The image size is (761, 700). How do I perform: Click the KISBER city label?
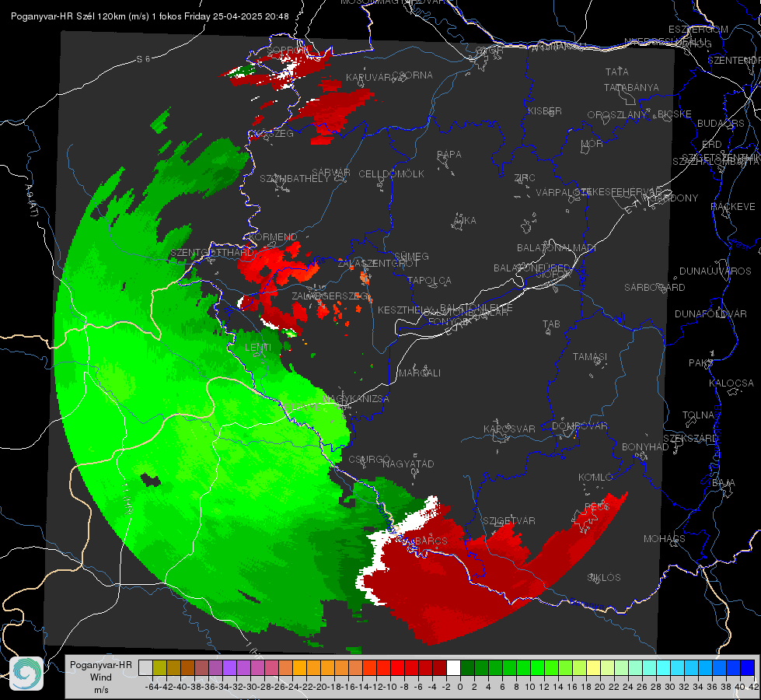[545, 111]
